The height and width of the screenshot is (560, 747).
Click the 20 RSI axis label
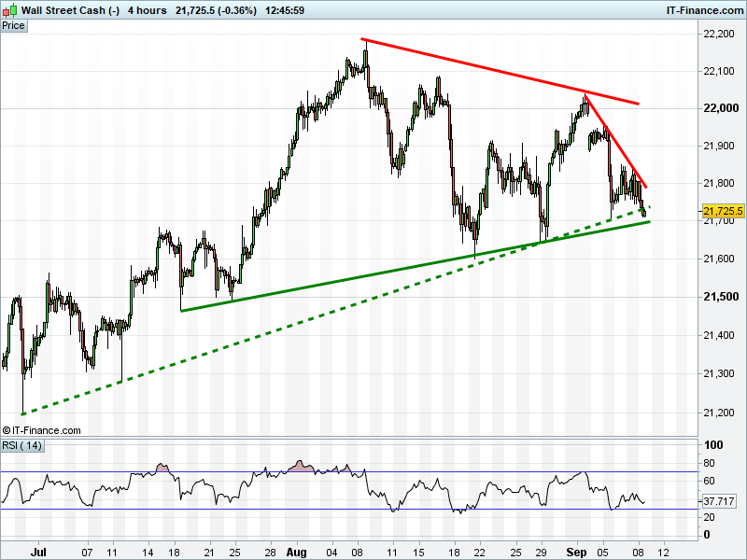(x=709, y=517)
